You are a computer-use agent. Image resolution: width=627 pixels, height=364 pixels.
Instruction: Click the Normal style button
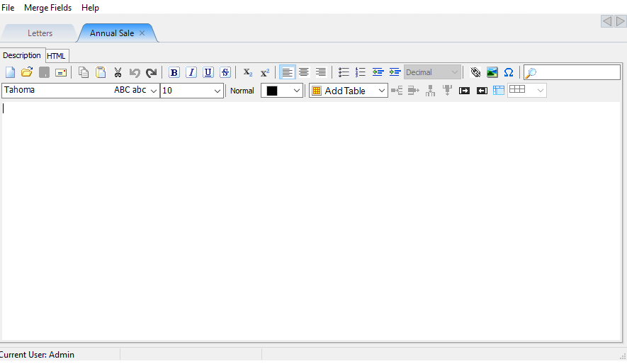[242, 91]
